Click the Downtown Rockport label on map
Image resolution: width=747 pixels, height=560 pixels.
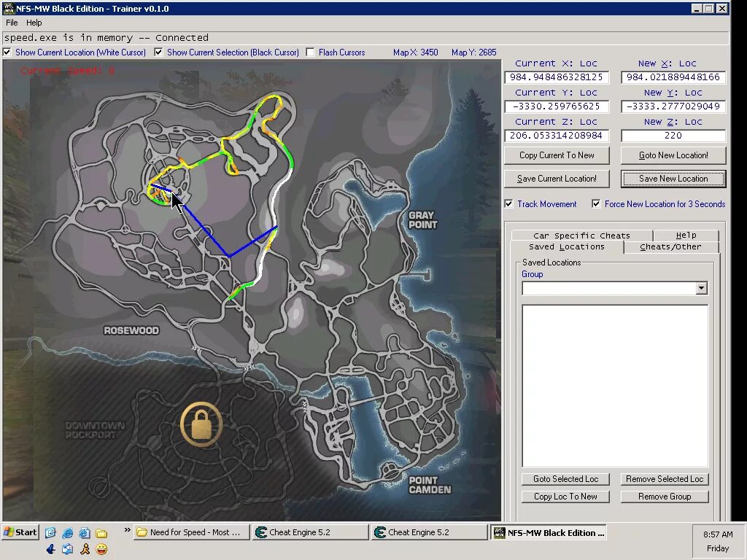click(x=95, y=430)
